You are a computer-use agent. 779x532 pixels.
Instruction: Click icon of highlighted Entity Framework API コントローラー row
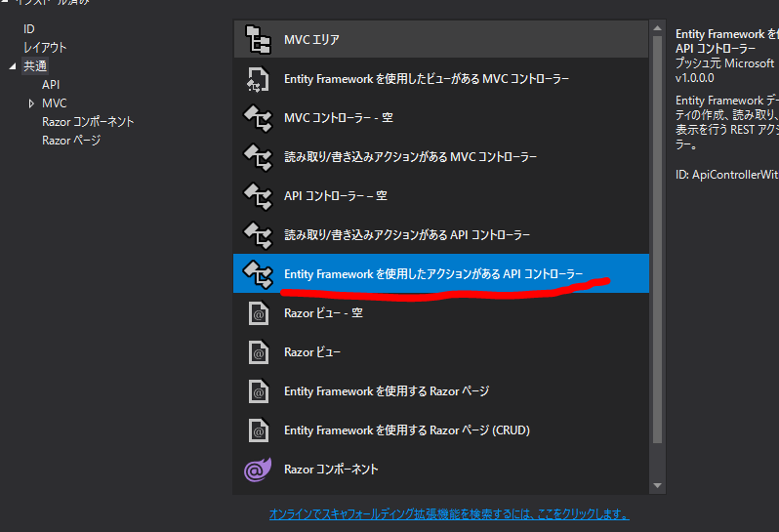(x=258, y=274)
